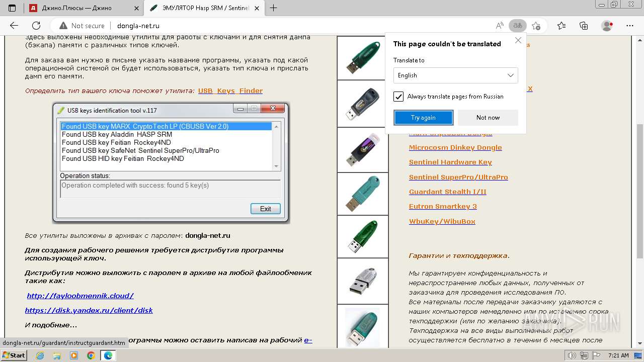Viewport: 644px width, 362px height.
Task: Open Chrome from taskbar
Action: pos(91,355)
